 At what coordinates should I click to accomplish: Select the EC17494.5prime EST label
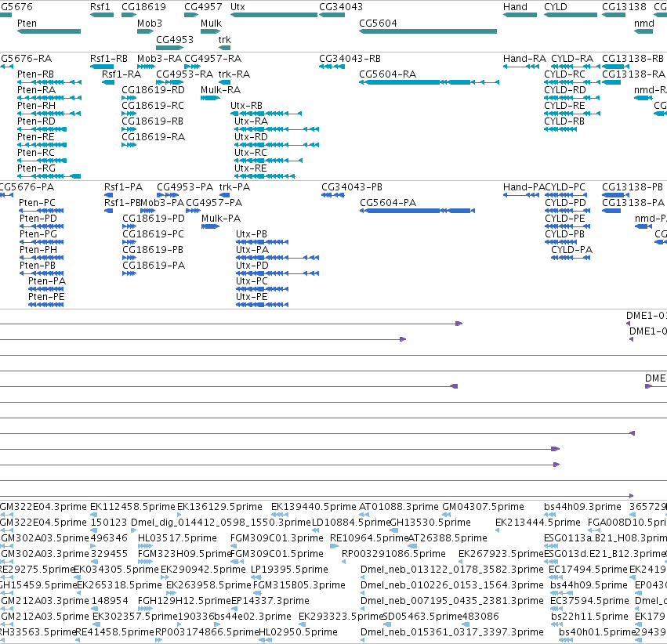[x=588, y=570]
